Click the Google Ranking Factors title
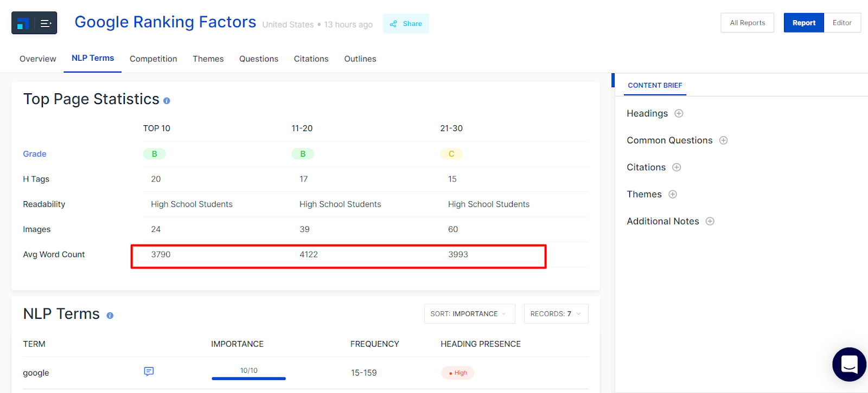The height and width of the screenshot is (393, 868). [x=165, y=22]
